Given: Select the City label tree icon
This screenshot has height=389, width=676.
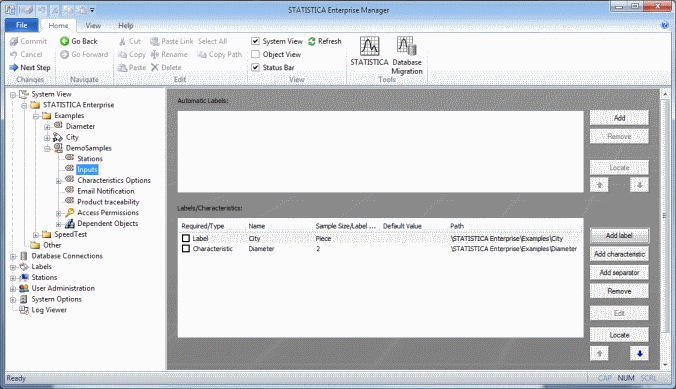Looking at the screenshot, I should [58, 137].
